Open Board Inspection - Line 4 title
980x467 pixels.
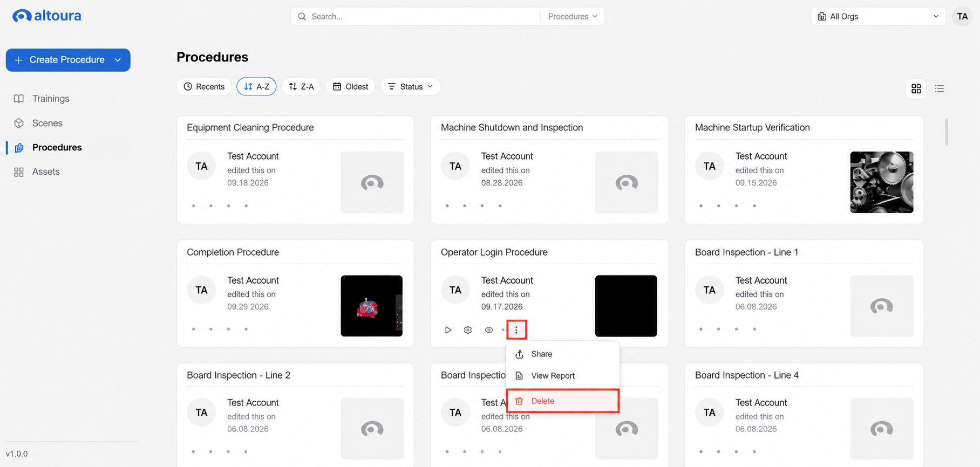pyautogui.click(x=747, y=375)
